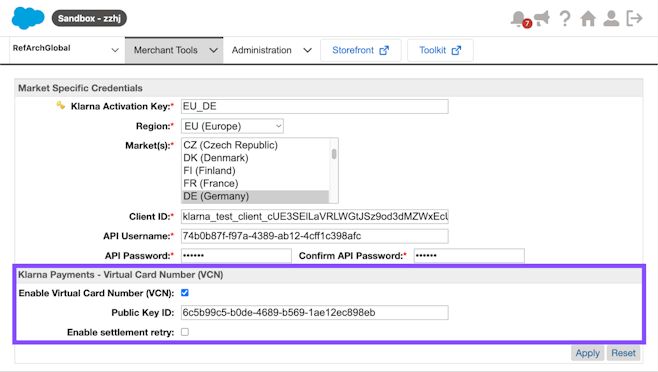Open the user profile icon

[611, 18]
